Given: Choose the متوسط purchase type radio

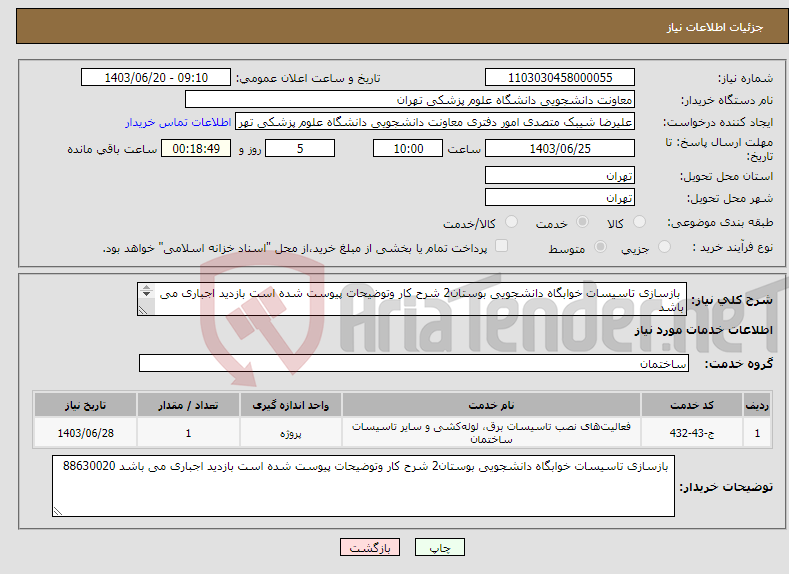Looking at the screenshot, I should (x=600, y=247).
